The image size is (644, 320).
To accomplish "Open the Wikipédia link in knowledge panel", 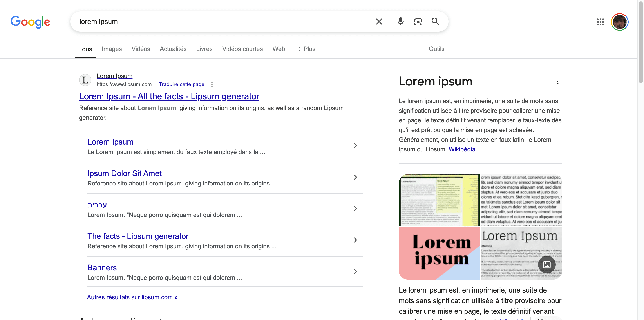I will coord(462,149).
